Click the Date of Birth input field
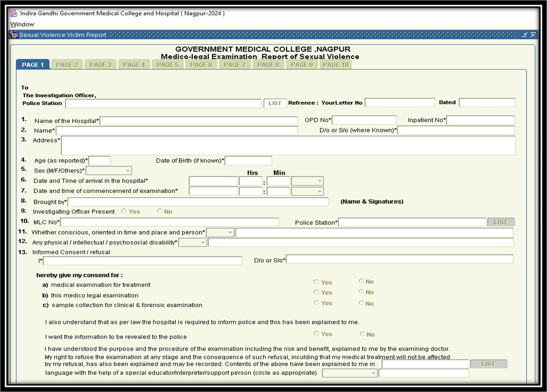Image resolution: width=547 pixels, height=392 pixels. [x=248, y=161]
